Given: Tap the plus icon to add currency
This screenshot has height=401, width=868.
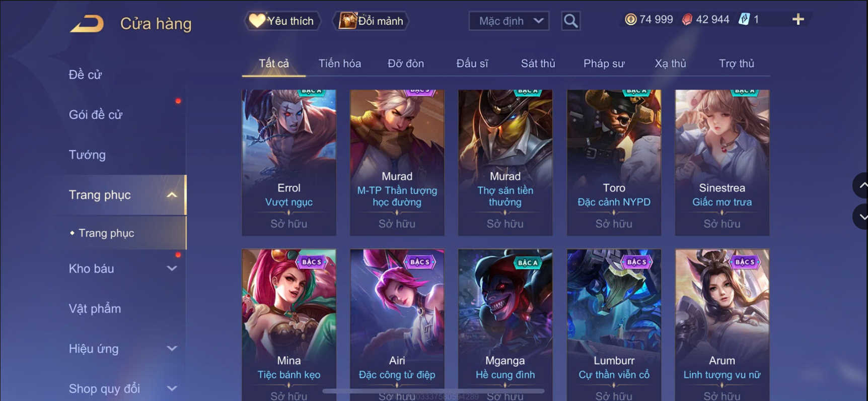Looking at the screenshot, I should [798, 20].
